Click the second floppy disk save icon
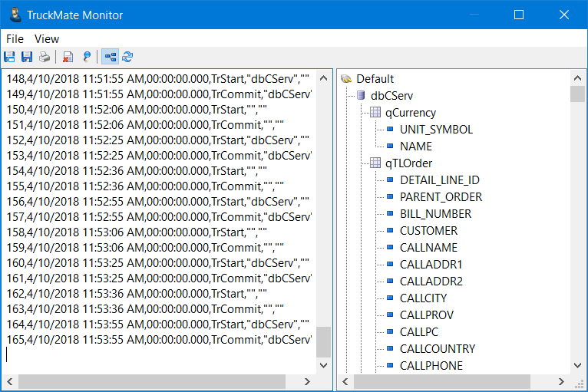 tap(27, 57)
